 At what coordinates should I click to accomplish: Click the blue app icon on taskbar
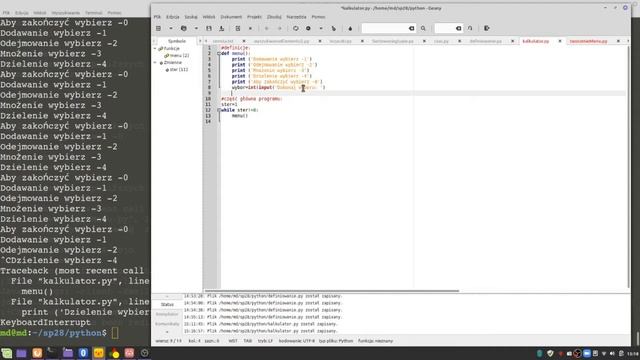(x=83, y=353)
